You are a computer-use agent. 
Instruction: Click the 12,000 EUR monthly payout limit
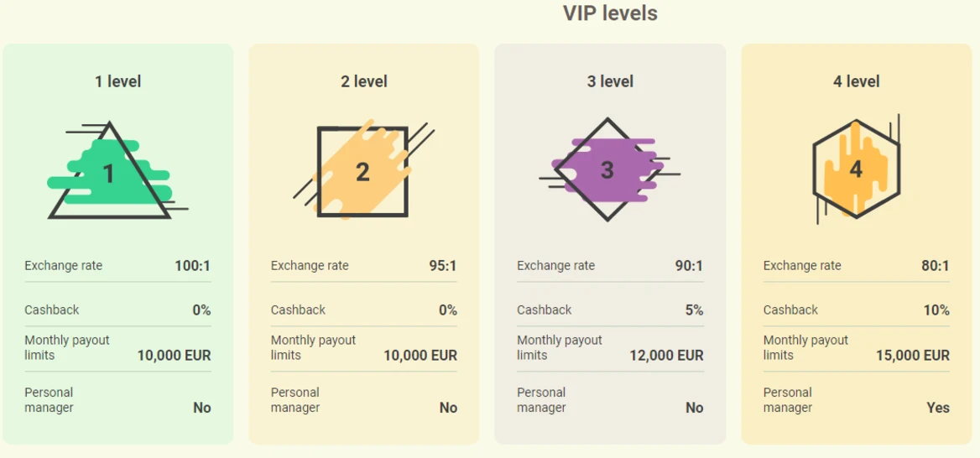(666, 356)
